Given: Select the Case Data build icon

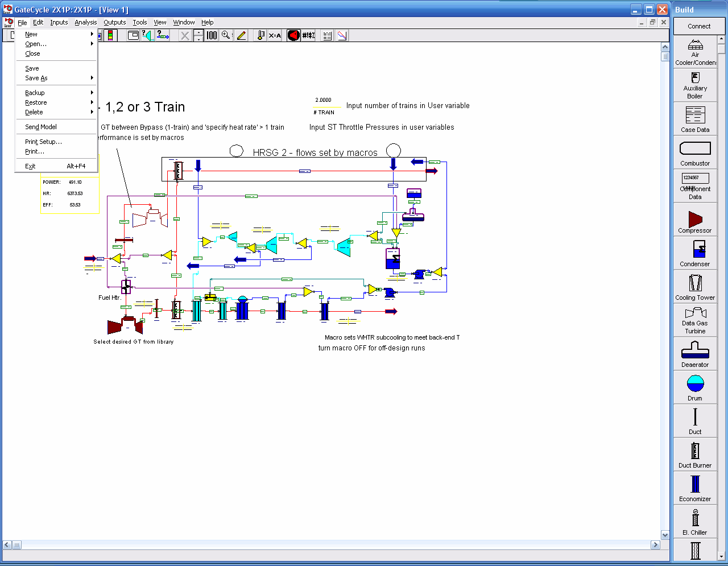Looking at the screenshot, I should point(695,119).
